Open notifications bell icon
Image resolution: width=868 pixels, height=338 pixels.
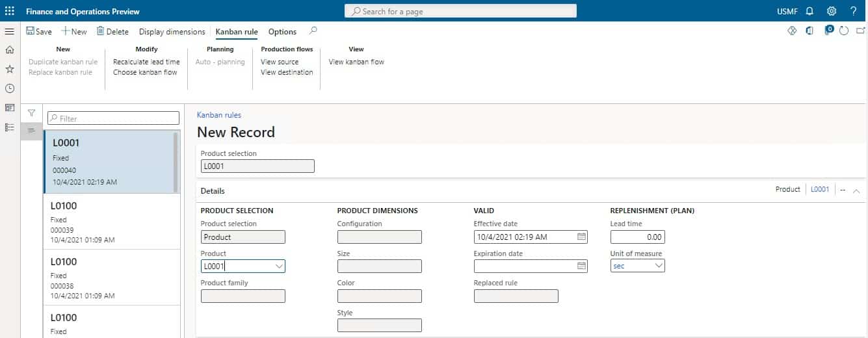pyautogui.click(x=809, y=11)
